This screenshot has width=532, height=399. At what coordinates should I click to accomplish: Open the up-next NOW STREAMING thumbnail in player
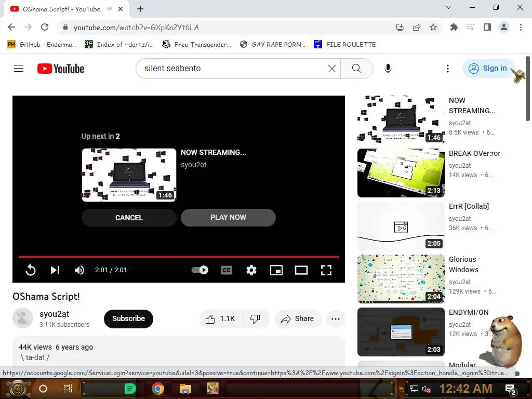coord(129,175)
